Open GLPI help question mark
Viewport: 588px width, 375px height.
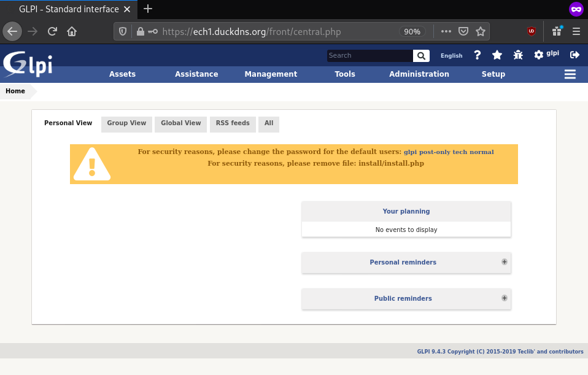pyautogui.click(x=477, y=55)
